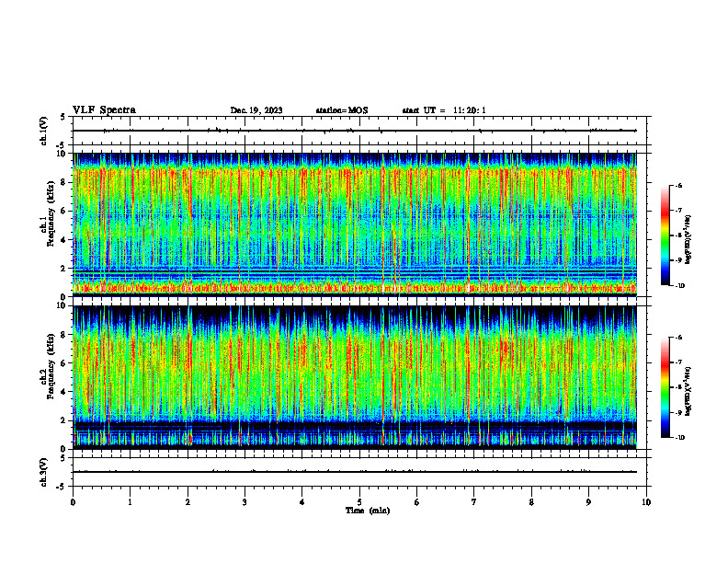The image size is (728, 563).
Task: Click time axis tick label "2"
Action: [x=188, y=502]
